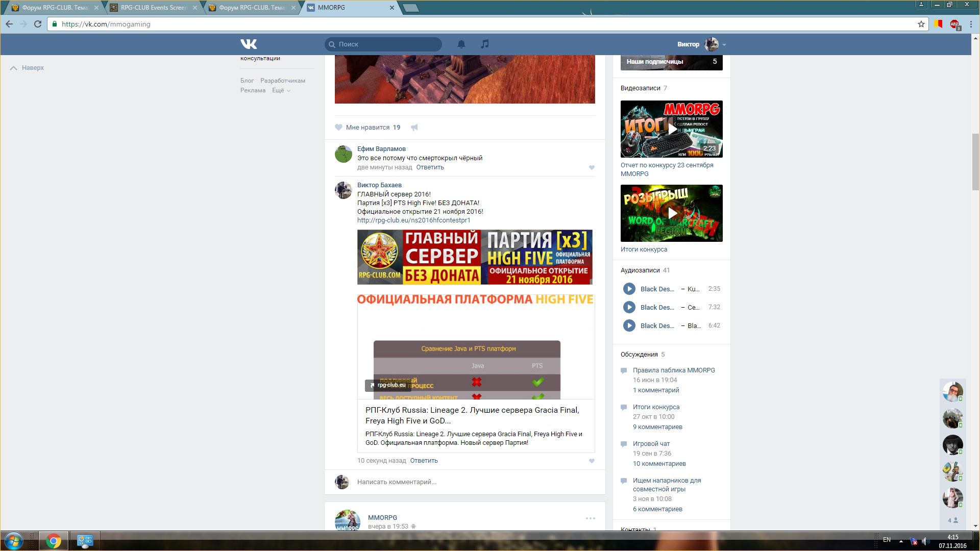980x551 pixels.
Task: Open Виктор Бахаев profile name
Action: [x=379, y=185]
